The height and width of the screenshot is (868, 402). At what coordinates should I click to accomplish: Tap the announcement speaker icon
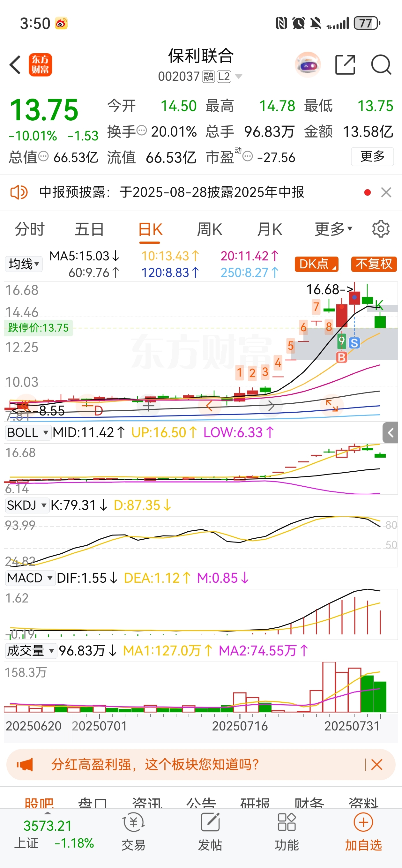(19, 192)
